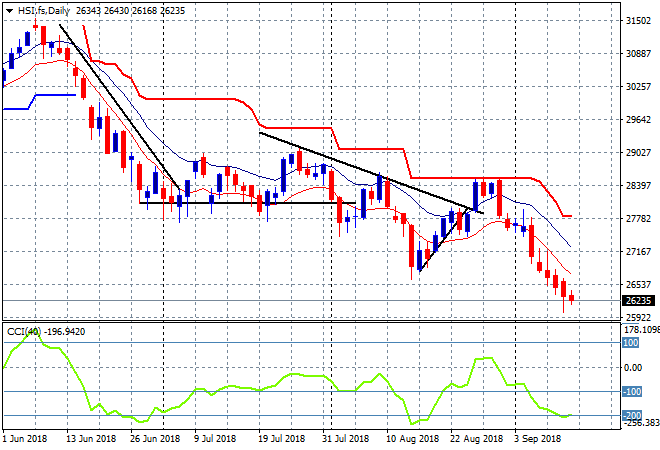Click the 30257 price axis label
Viewport: 660px width, 450px height.
point(638,86)
